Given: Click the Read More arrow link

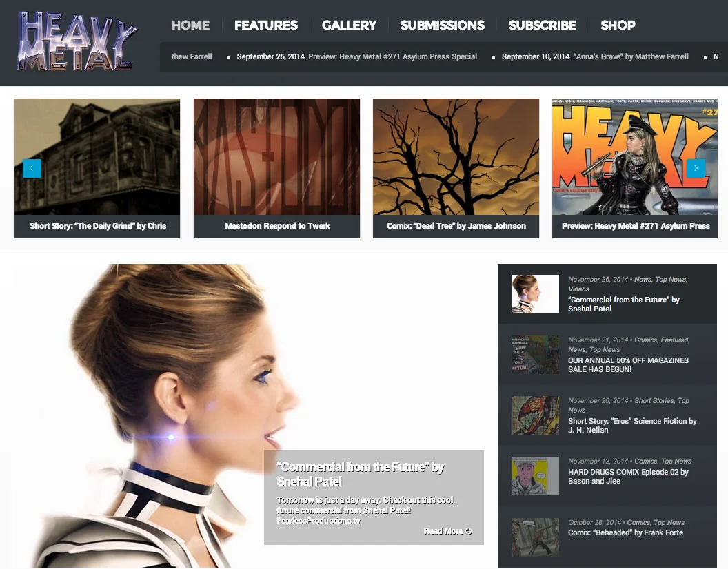Looking at the screenshot, I should point(447,531).
